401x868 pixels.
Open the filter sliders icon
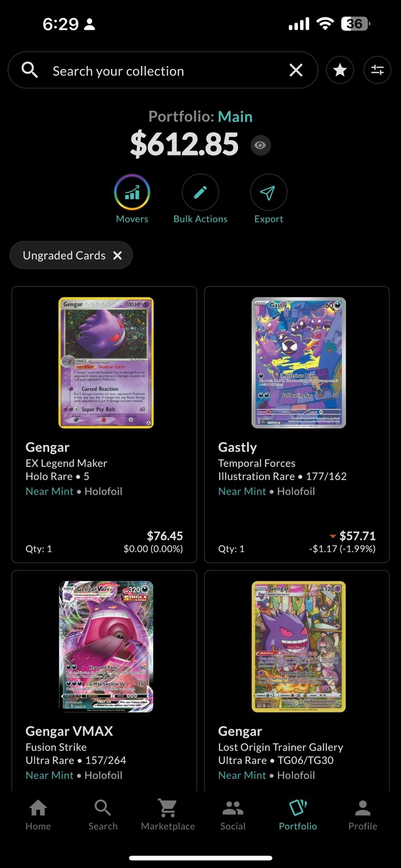(377, 70)
